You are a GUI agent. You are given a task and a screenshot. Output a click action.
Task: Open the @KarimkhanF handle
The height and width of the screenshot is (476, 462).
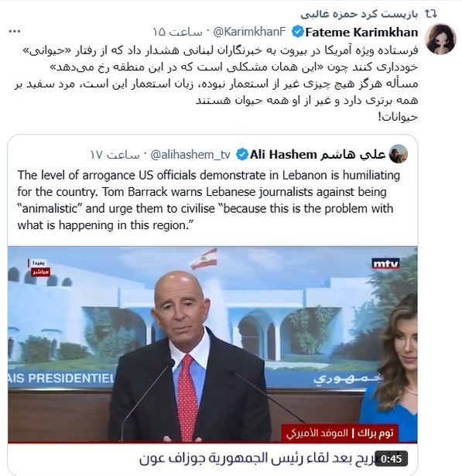point(249,32)
